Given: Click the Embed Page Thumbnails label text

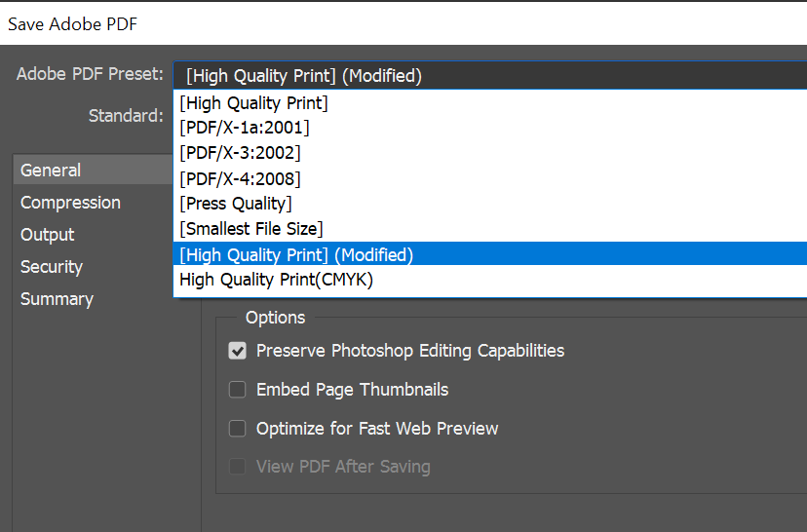Looking at the screenshot, I should (353, 390).
